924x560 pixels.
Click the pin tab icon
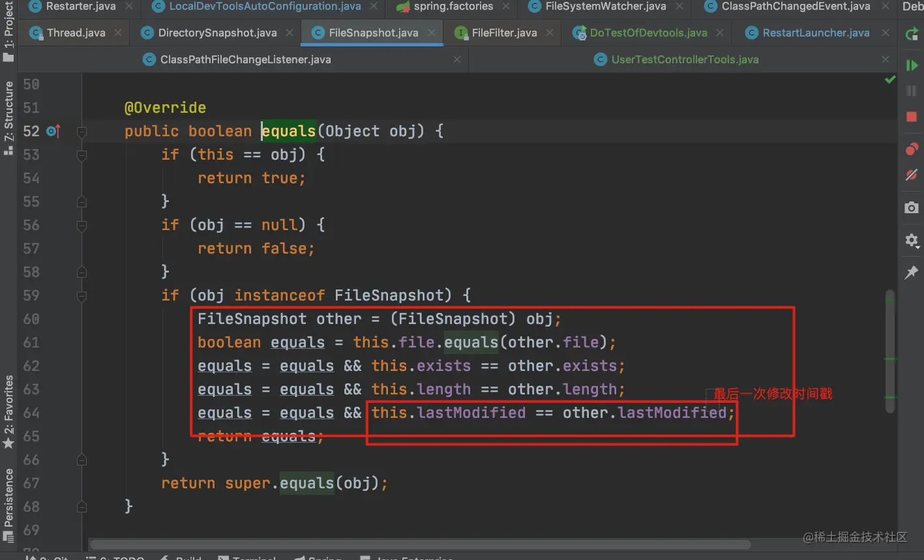click(912, 273)
